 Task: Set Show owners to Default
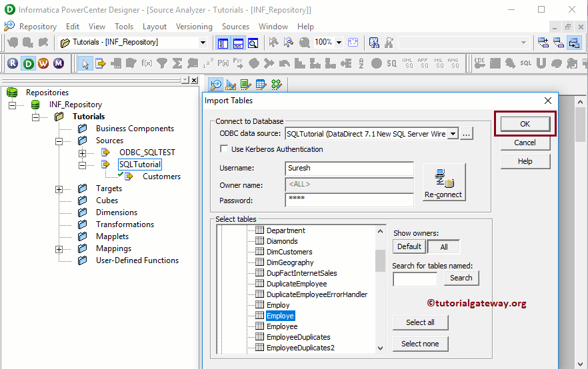(x=409, y=246)
